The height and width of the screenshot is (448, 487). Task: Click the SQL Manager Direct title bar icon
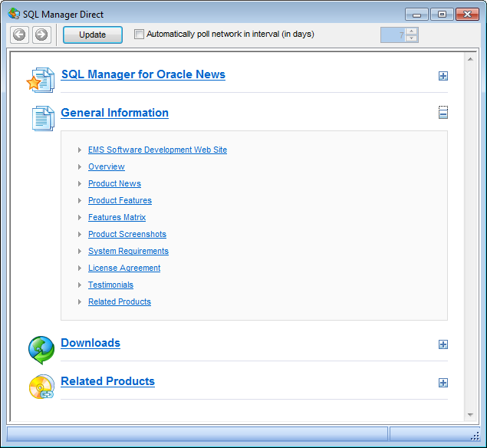click(14, 14)
